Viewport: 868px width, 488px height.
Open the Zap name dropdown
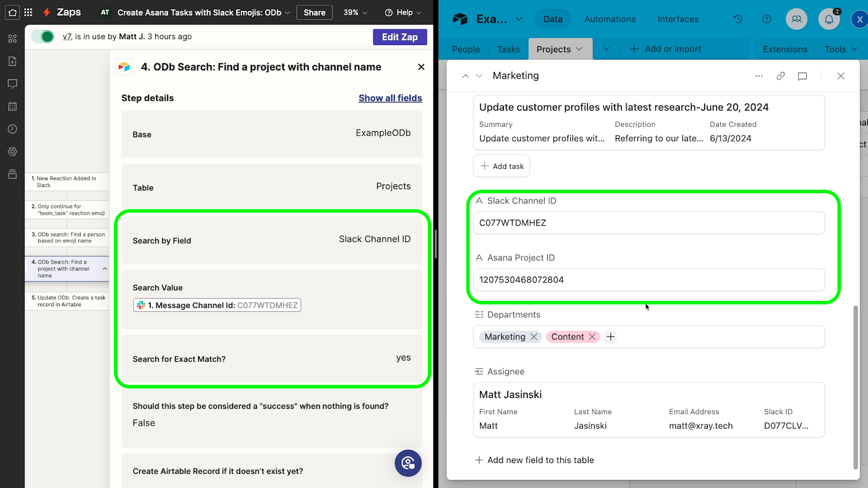[288, 12]
